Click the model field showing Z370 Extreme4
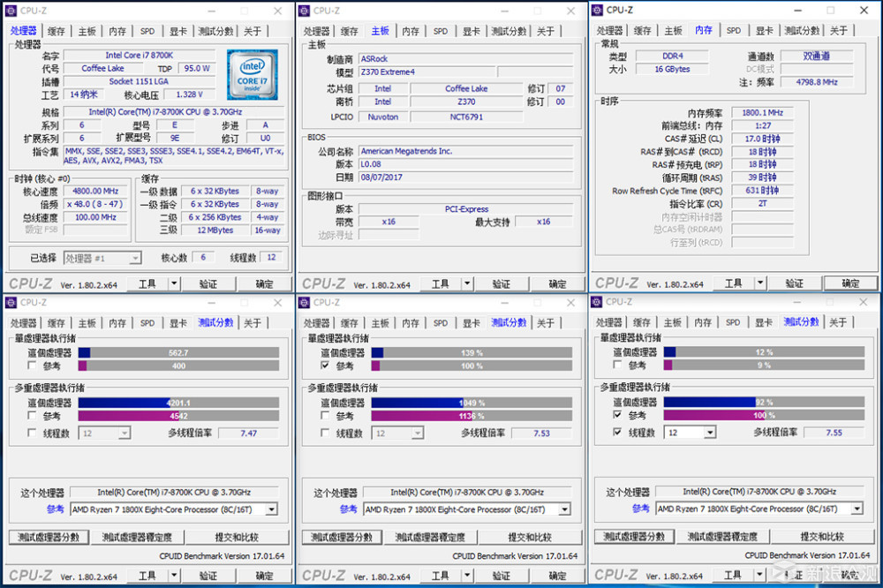Image resolution: width=883 pixels, height=588 pixels. pyautogui.click(x=426, y=72)
